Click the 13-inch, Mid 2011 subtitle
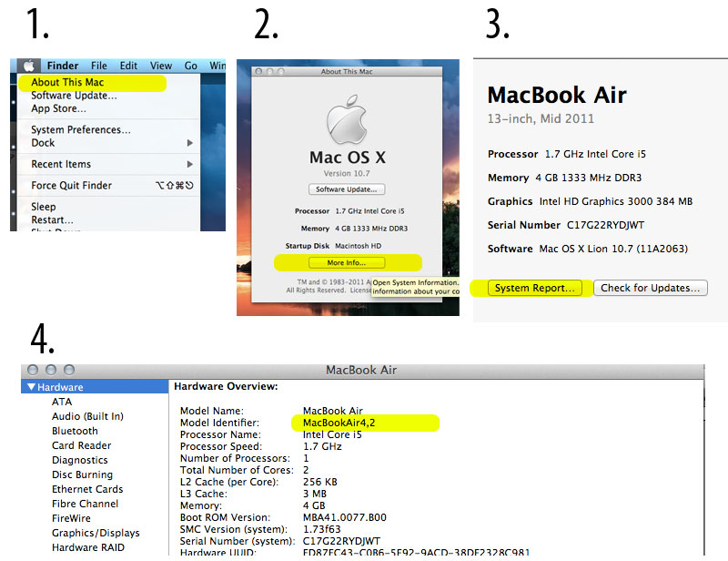Image resolution: width=728 pixels, height=561 pixels. 541,119
